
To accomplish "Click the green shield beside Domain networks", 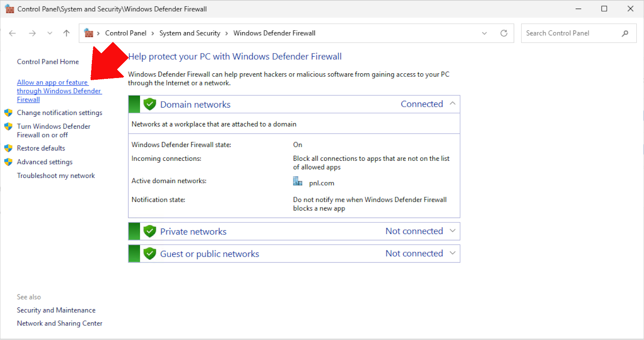I will click(x=149, y=104).
